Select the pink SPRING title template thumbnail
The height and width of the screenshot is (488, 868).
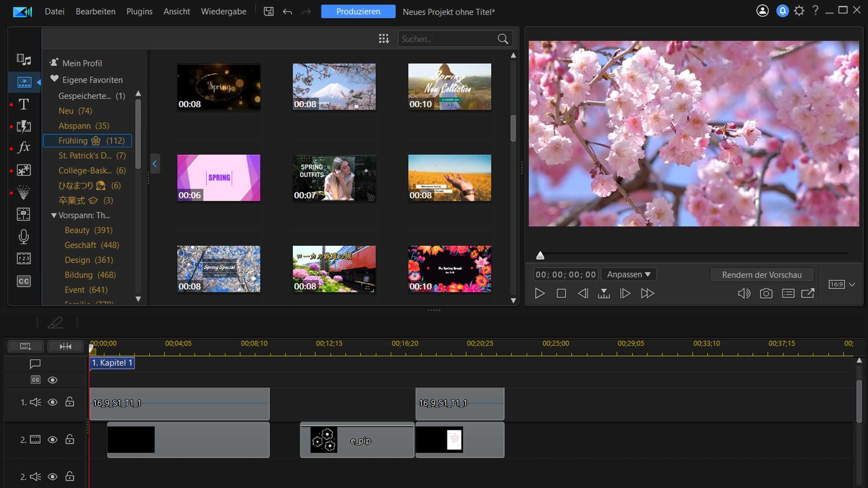pyautogui.click(x=218, y=178)
